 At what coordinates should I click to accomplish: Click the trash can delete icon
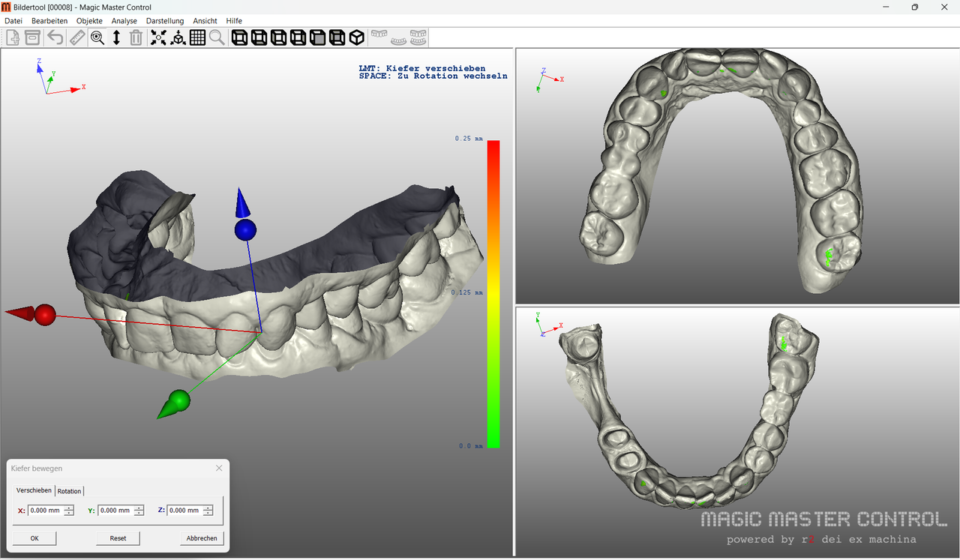(x=136, y=37)
